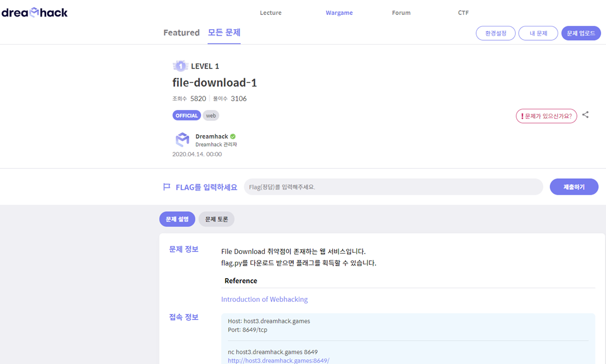This screenshot has width=606, height=364.
Task: Click the verified checkmark badge
Action: [233, 136]
